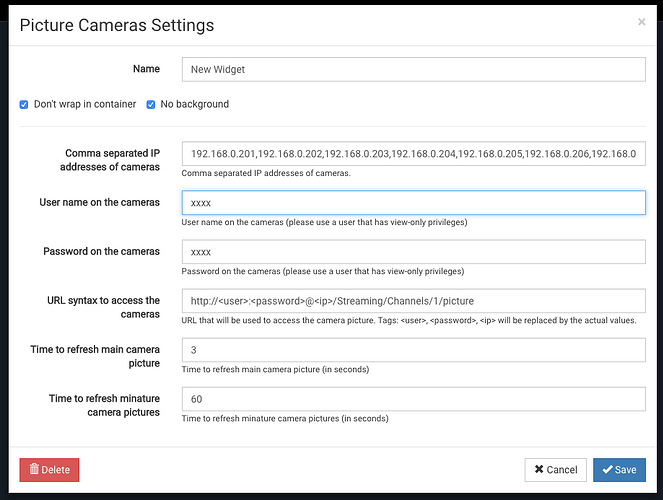Focus the miniature camera refresh time field
Image resolution: width=663 pixels, height=500 pixels.
(x=413, y=399)
